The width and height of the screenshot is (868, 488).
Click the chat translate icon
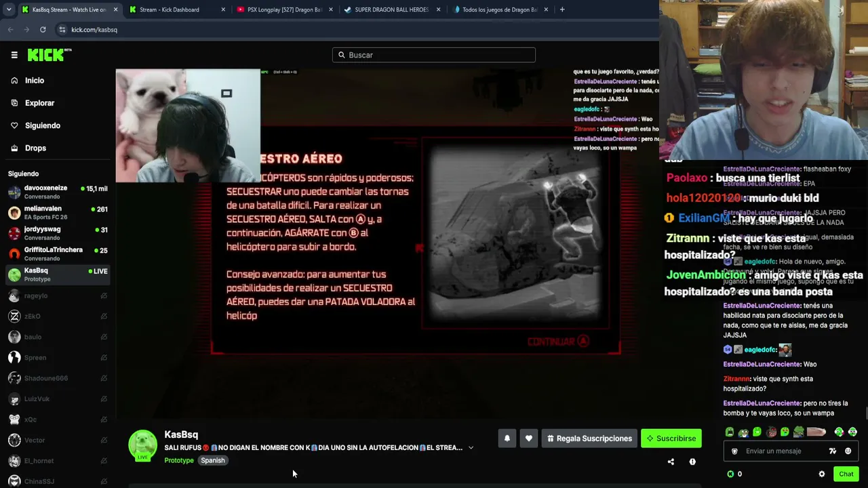pos(833,451)
